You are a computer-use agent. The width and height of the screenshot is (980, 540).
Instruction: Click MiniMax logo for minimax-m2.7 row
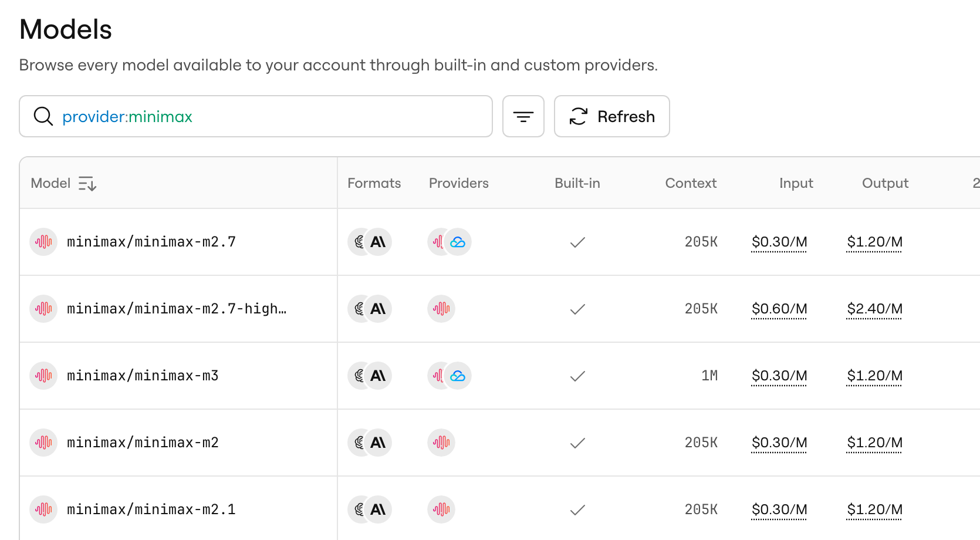coord(43,242)
